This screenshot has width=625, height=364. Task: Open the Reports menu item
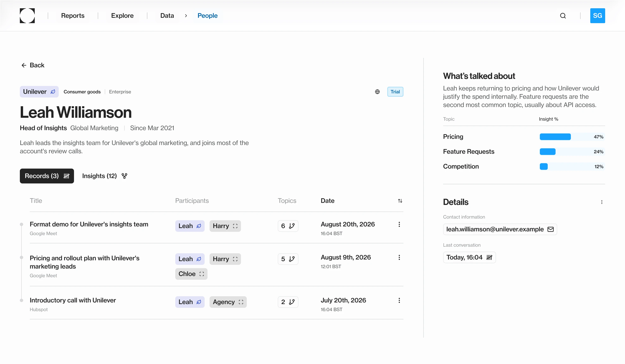click(x=73, y=16)
